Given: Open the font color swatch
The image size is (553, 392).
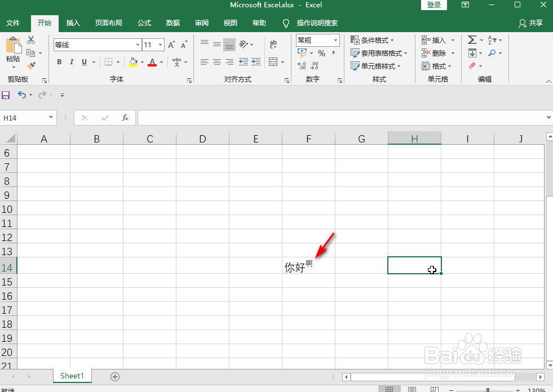Looking at the screenshot, I should 151,62.
